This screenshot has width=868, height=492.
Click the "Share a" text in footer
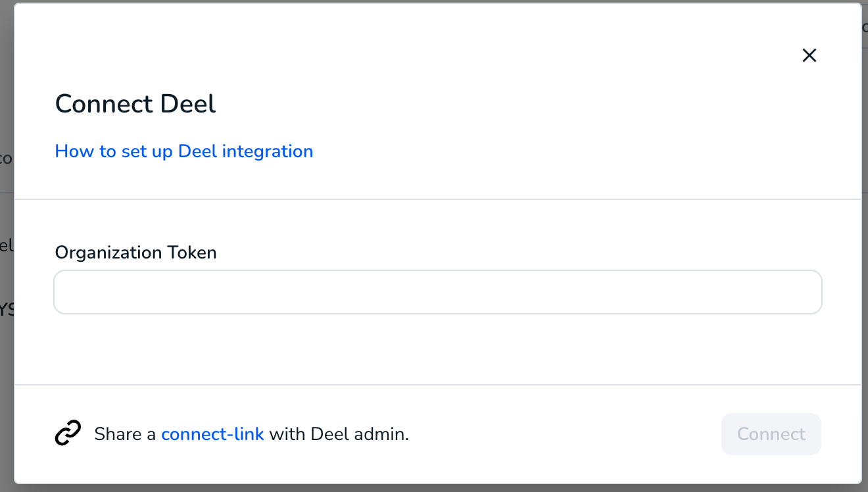pyautogui.click(x=125, y=434)
